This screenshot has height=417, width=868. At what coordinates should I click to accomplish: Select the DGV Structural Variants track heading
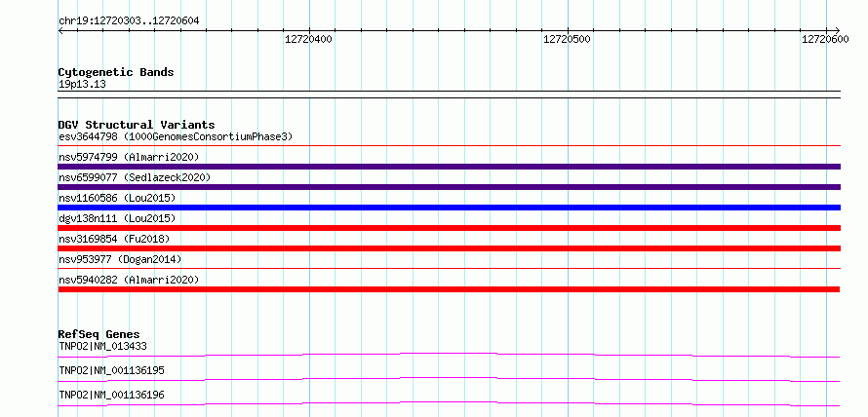click(x=137, y=125)
